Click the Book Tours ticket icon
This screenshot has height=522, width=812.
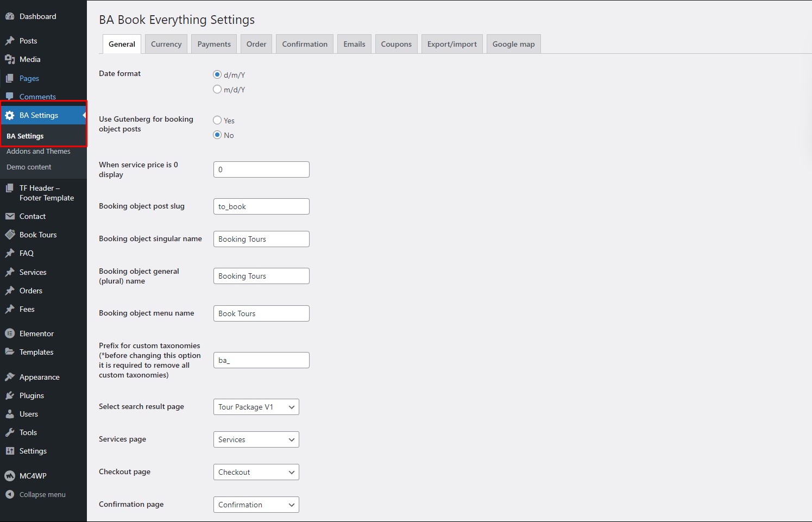click(10, 235)
